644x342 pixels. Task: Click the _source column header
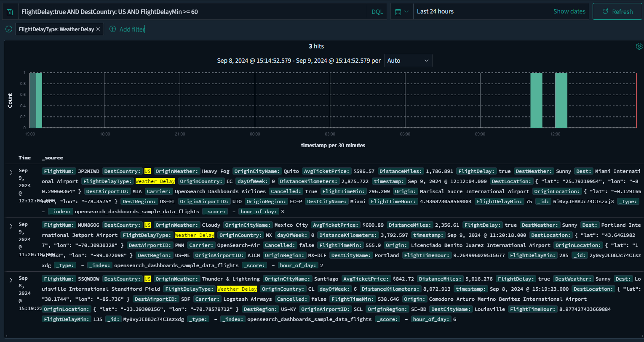click(x=52, y=158)
